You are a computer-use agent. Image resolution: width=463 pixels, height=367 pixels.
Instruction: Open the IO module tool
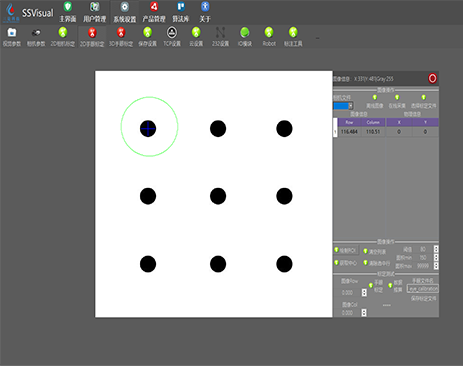pyautogui.click(x=245, y=37)
